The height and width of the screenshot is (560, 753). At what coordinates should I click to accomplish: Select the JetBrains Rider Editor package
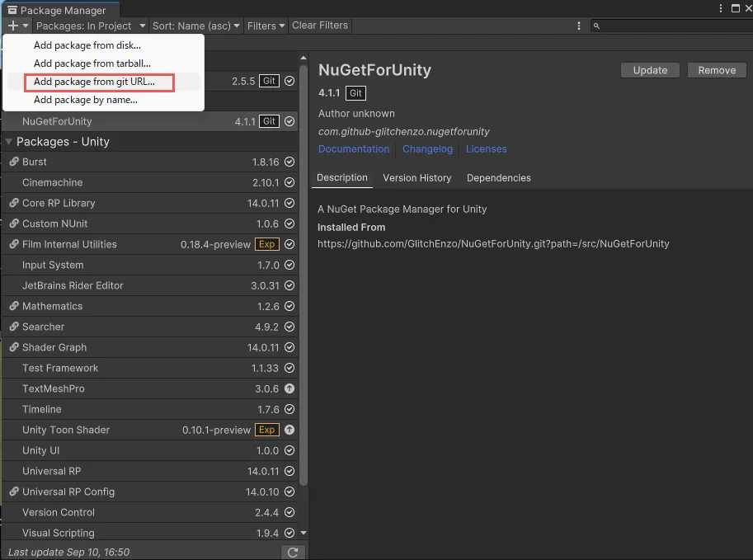(x=150, y=285)
